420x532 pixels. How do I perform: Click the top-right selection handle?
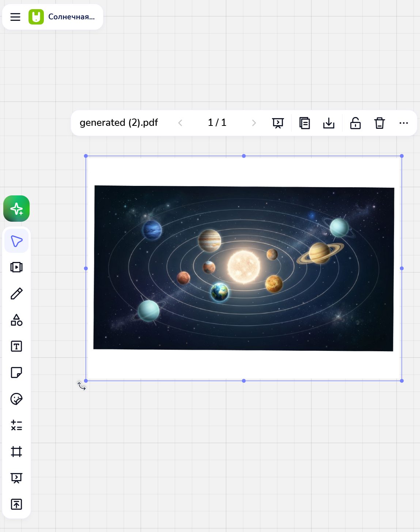click(402, 156)
